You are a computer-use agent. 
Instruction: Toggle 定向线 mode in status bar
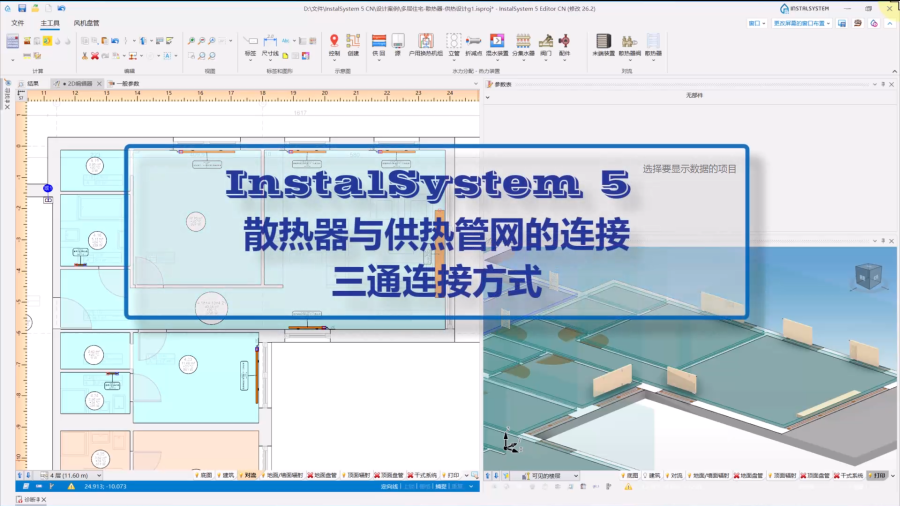click(x=389, y=486)
